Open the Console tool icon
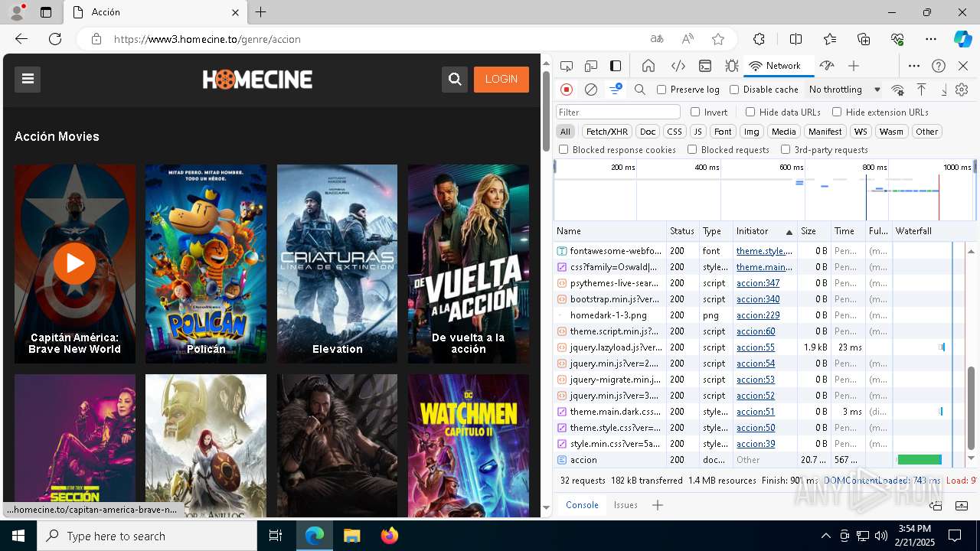The height and width of the screenshot is (551, 980). tap(705, 66)
